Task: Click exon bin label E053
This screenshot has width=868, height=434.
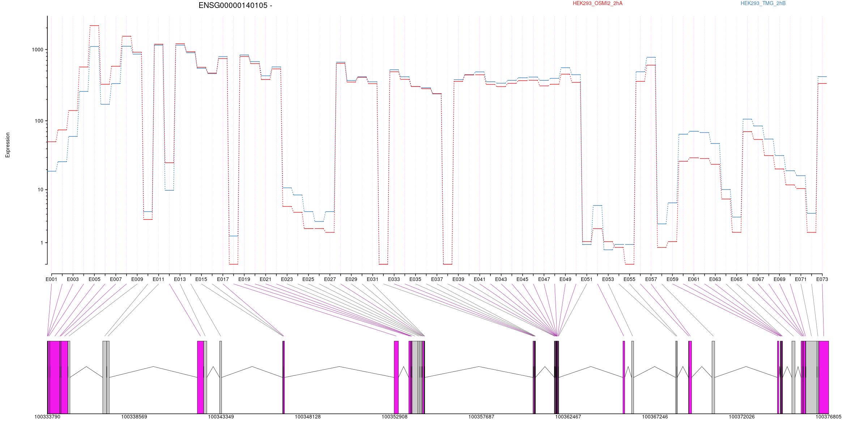Action: pyautogui.click(x=608, y=279)
